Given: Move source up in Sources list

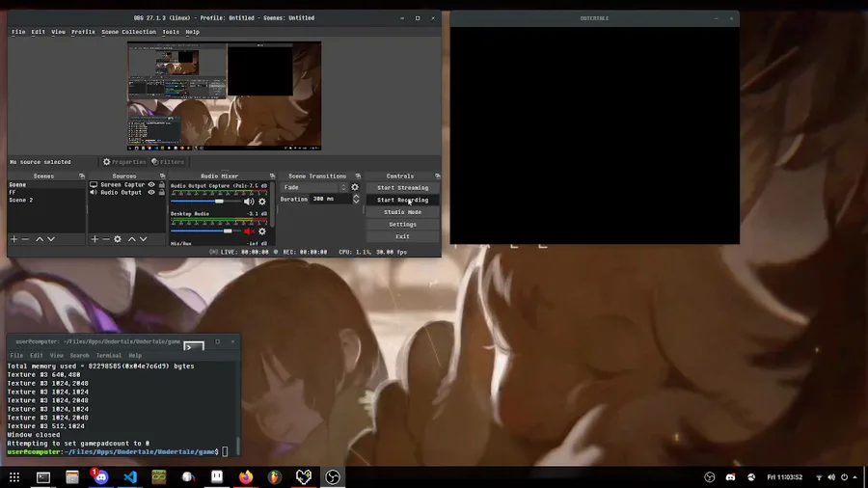Looking at the screenshot, I should [x=132, y=239].
